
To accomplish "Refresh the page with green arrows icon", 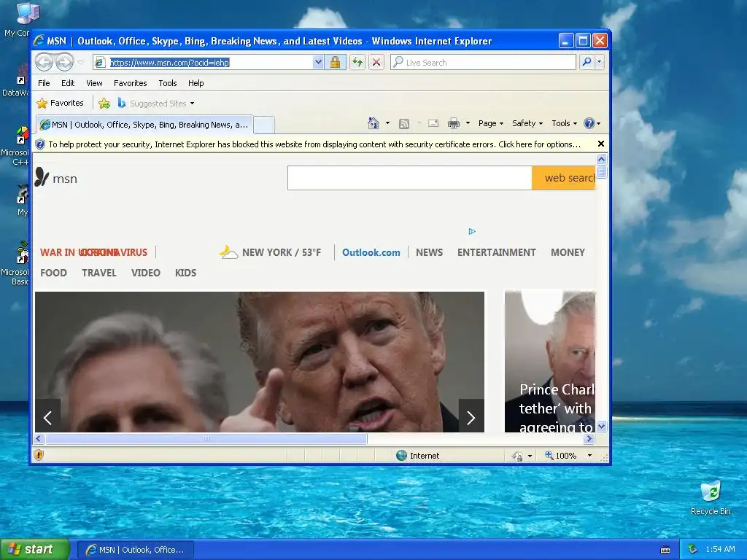I will click(357, 63).
